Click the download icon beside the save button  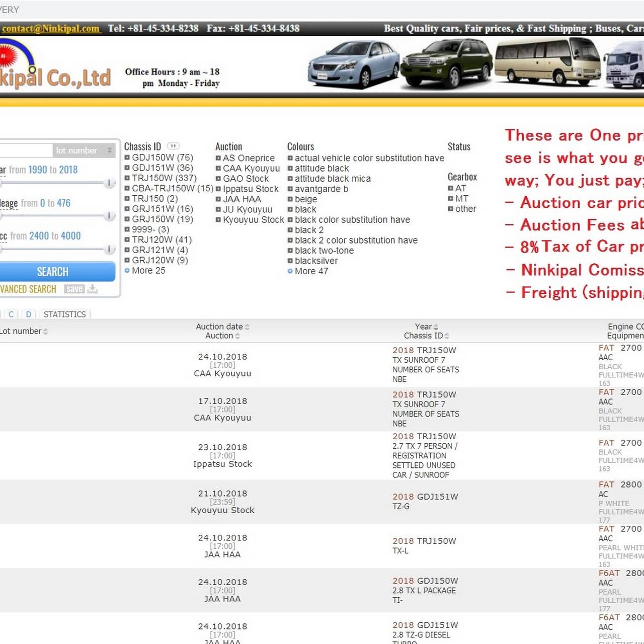93,289
